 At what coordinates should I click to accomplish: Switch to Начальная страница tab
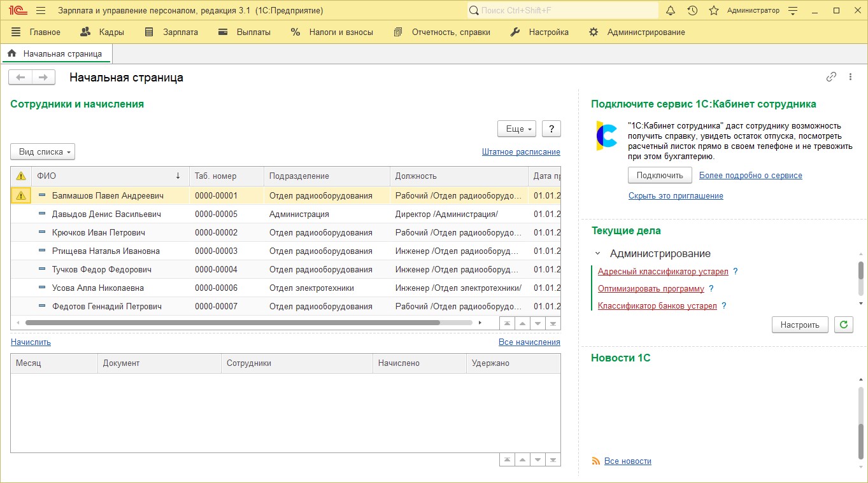coord(56,53)
